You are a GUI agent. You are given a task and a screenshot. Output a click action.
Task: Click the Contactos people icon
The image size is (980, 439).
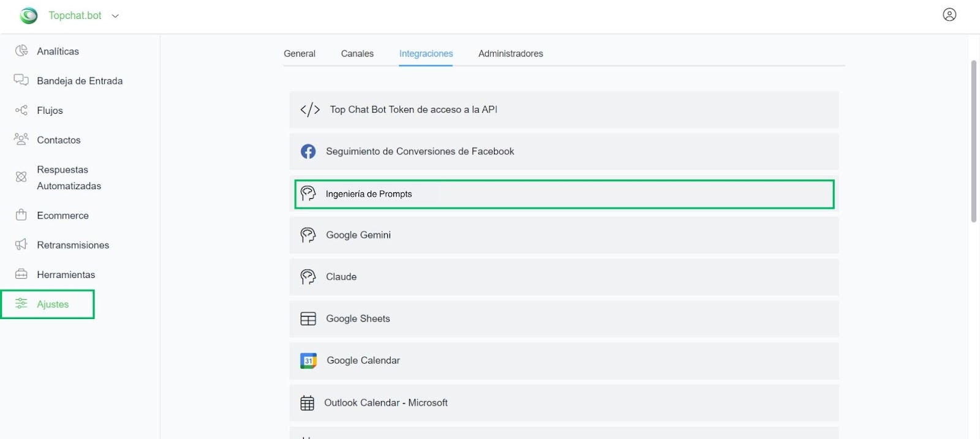coord(21,140)
